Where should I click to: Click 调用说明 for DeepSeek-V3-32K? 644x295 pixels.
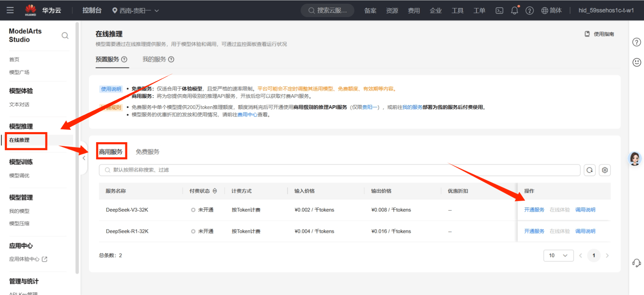(585, 210)
